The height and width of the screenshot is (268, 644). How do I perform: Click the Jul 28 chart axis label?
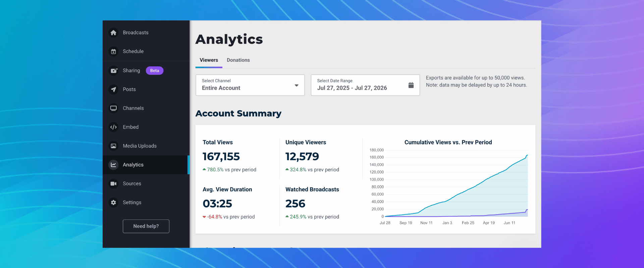tap(385, 223)
